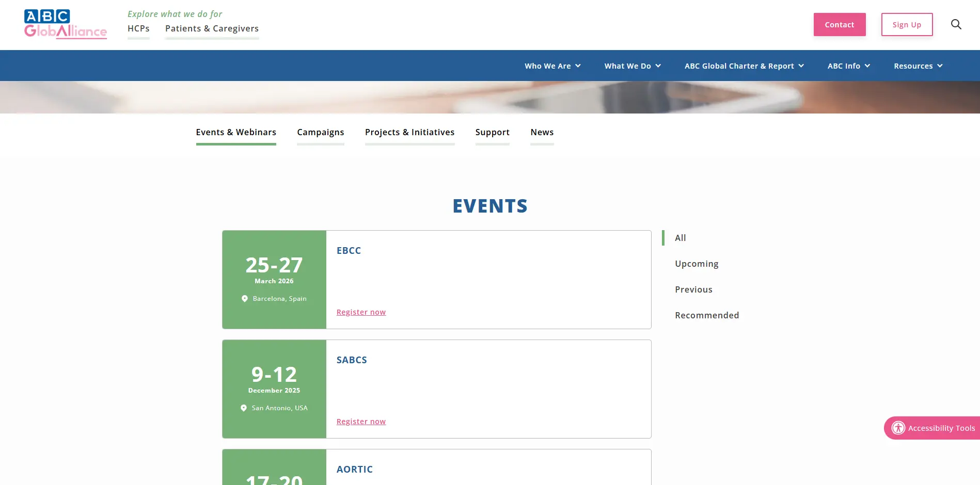This screenshot has height=485, width=980.
Task: Select the Projects & Initiatives tab
Action: click(x=409, y=133)
